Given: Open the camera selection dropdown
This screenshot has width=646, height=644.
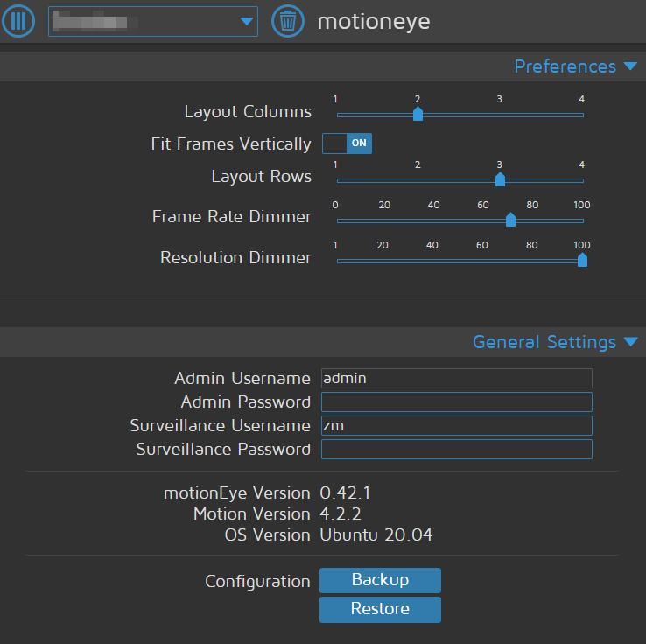Looking at the screenshot, I should (153, 21).
